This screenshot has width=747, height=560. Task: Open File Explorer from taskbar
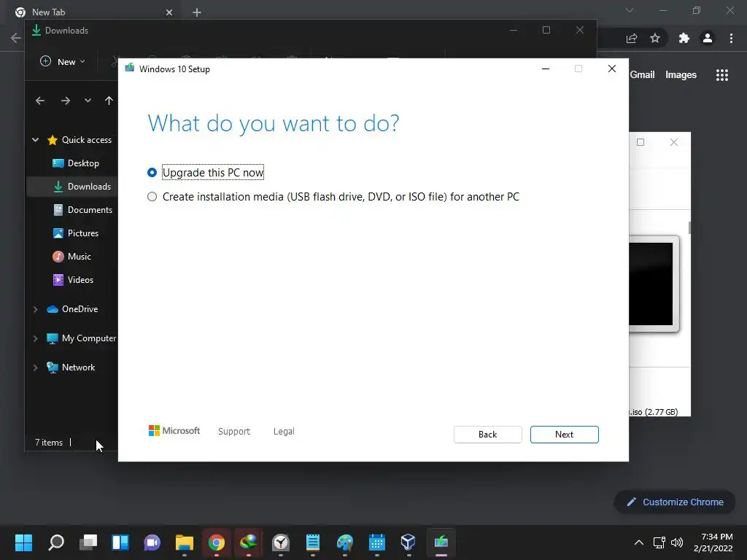(x=185, y=542)
